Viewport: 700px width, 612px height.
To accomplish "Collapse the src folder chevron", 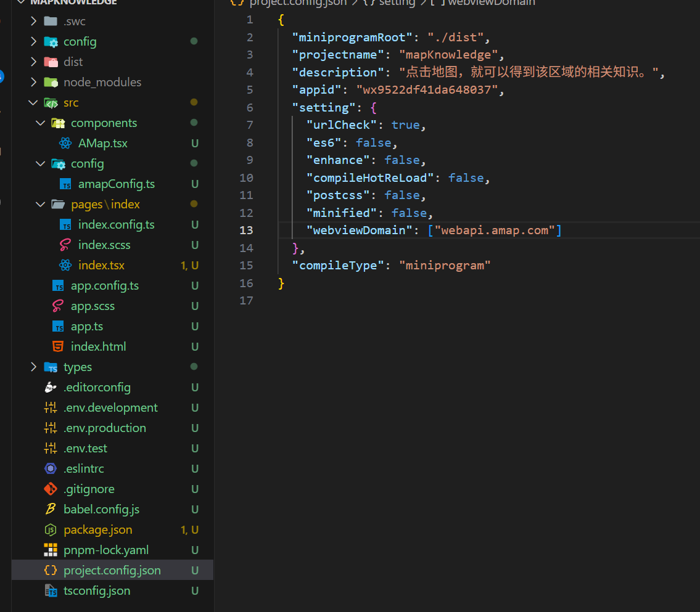I will pos(33,102).
